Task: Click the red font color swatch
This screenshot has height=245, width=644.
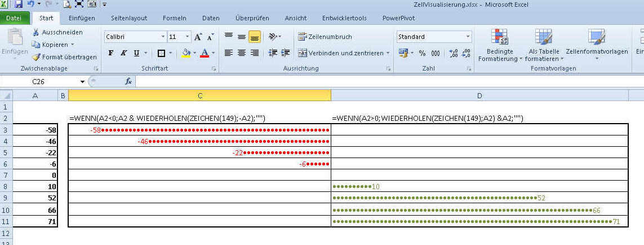Action: 204,53
